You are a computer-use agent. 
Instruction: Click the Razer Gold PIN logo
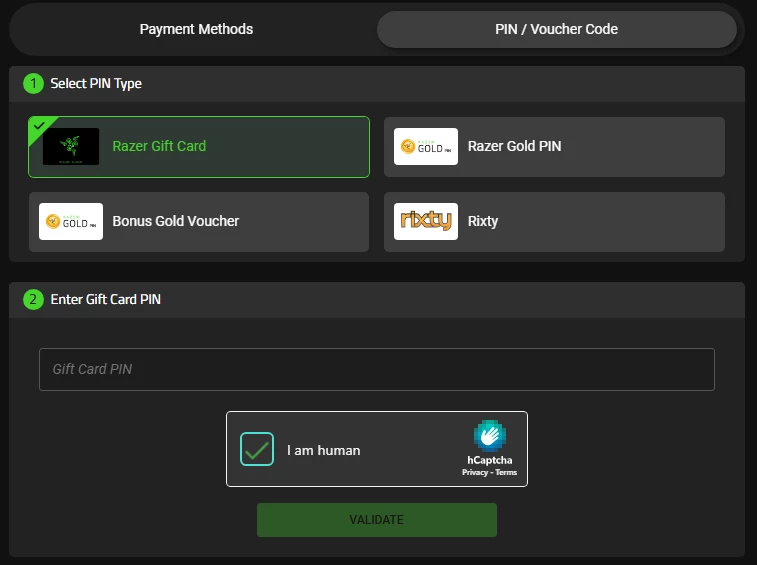coord(426,146)
